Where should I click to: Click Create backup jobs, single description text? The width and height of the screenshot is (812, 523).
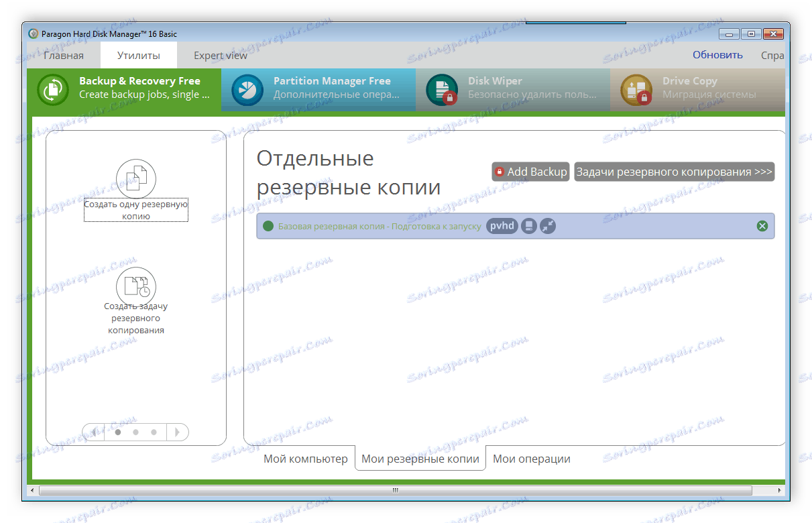[144, 95]
